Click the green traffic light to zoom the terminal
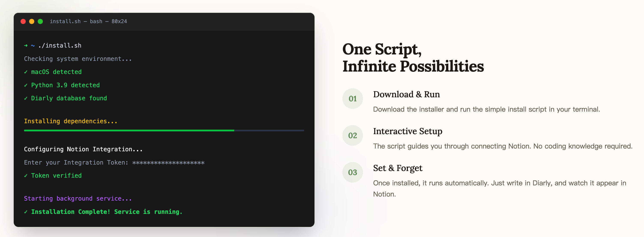The image size is (644, 237). click(x=40, y=21)
